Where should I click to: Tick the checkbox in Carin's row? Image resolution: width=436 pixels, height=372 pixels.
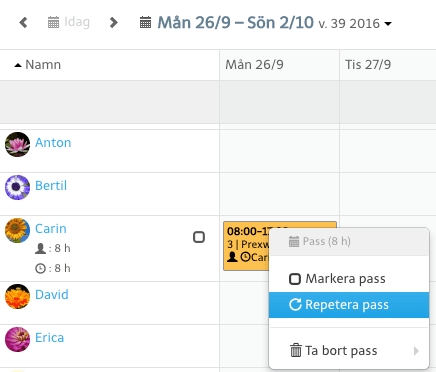click(199, 237)
